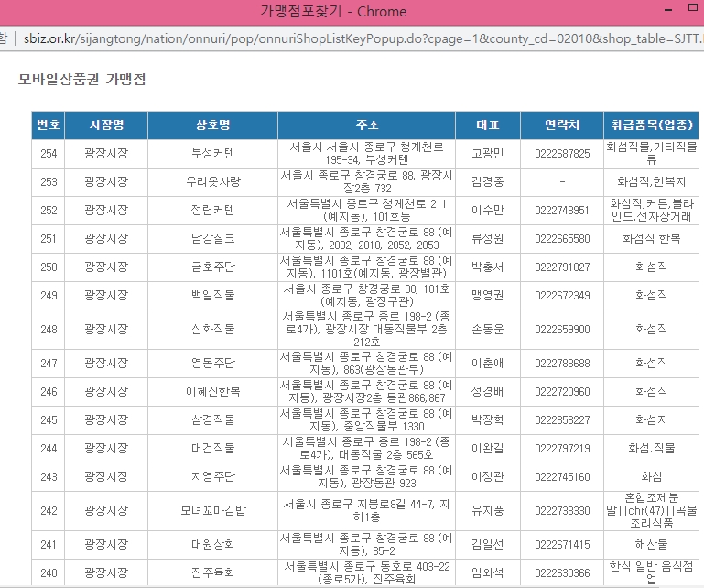Click row number 242
This screenshot has width=704, height=588.
point(49,511)
